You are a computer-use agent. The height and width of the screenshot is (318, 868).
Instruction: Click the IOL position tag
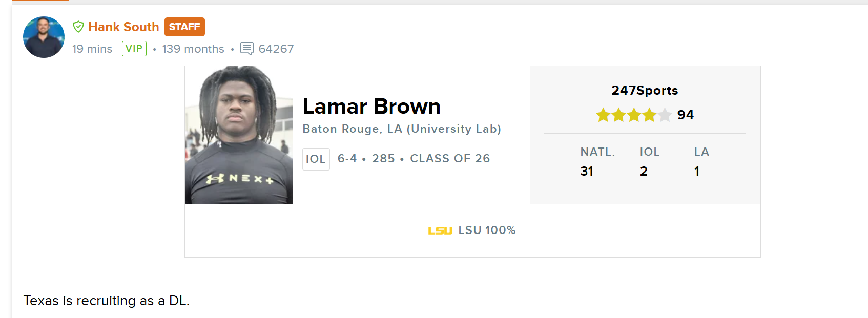coord(316,159)
